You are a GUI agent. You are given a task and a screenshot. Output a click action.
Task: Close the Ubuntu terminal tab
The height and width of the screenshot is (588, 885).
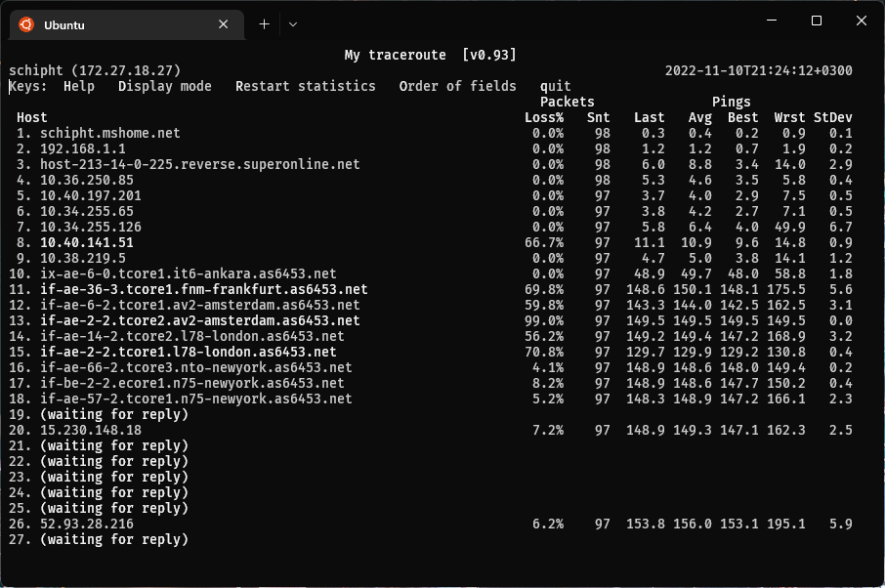(224, 24)
